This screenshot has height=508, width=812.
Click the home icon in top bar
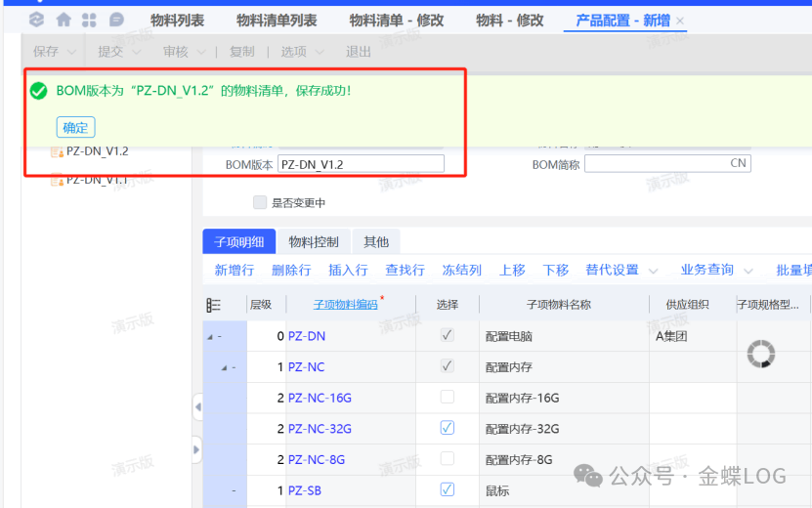point(64,20)
